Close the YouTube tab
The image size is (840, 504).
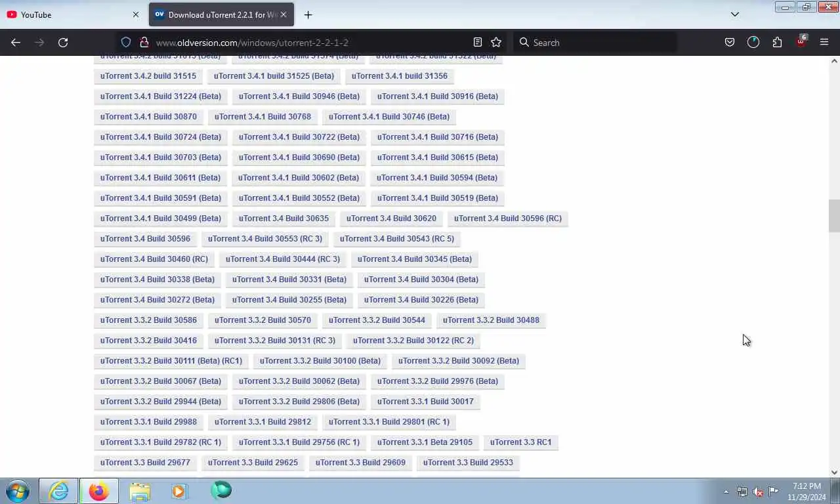coord(136,14)
